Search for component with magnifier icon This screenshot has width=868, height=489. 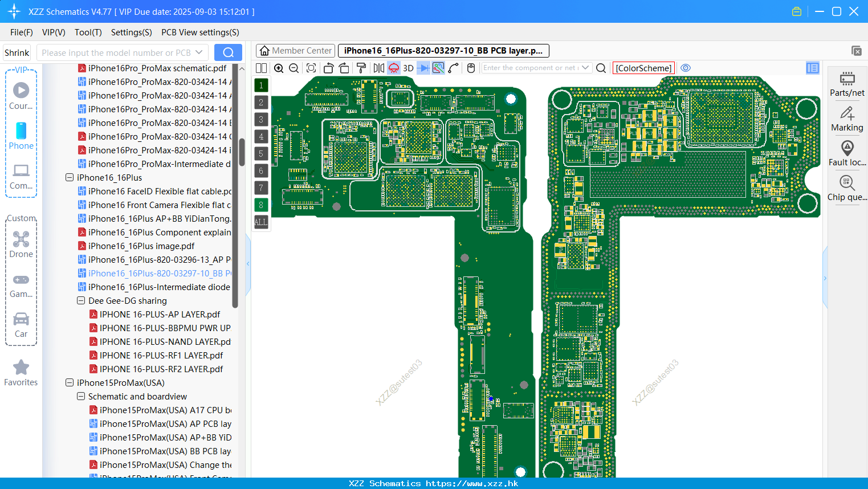(x=601, y=68)
